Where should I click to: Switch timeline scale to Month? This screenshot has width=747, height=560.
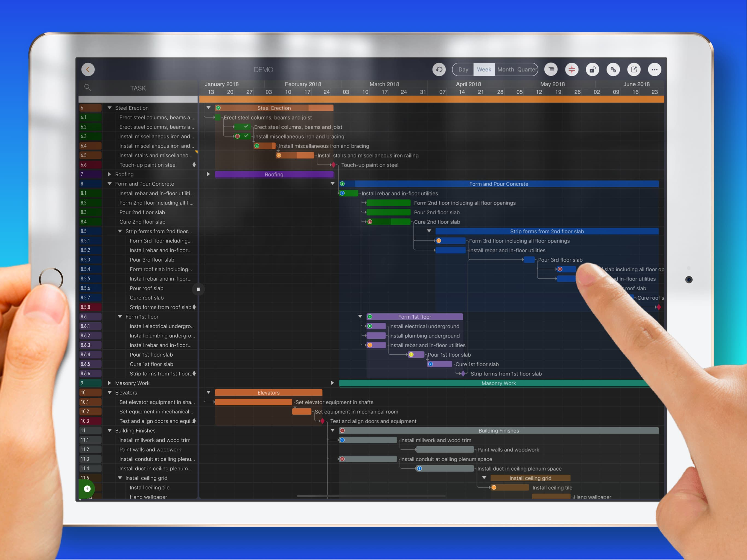coord(505,69)
